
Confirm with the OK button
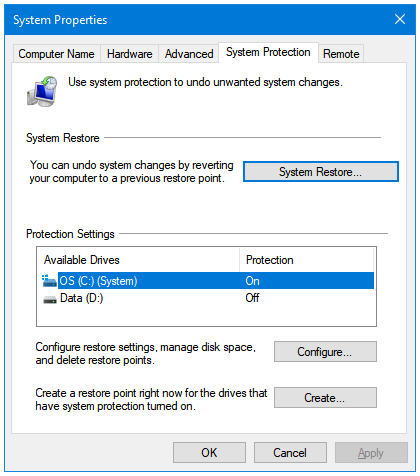tap(209, 453)
